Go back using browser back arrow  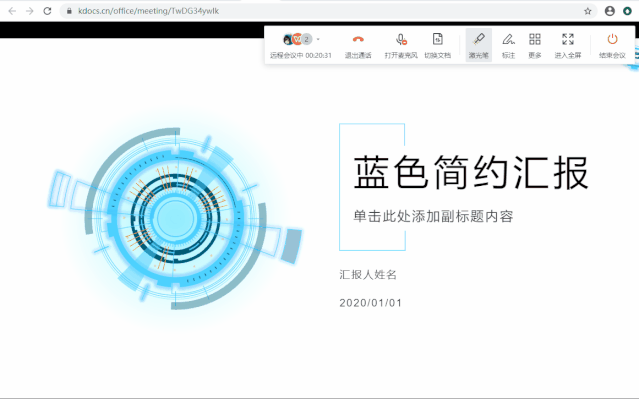[x=12, y=11]
